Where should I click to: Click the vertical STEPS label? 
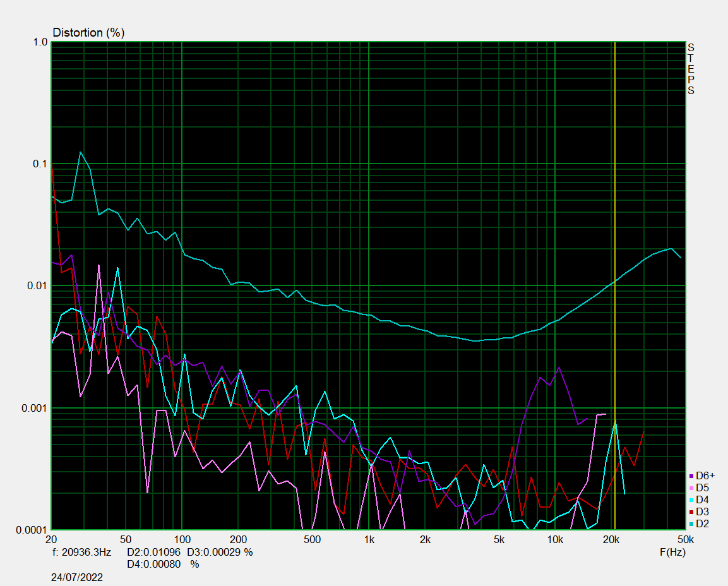(x=691, y=69)
